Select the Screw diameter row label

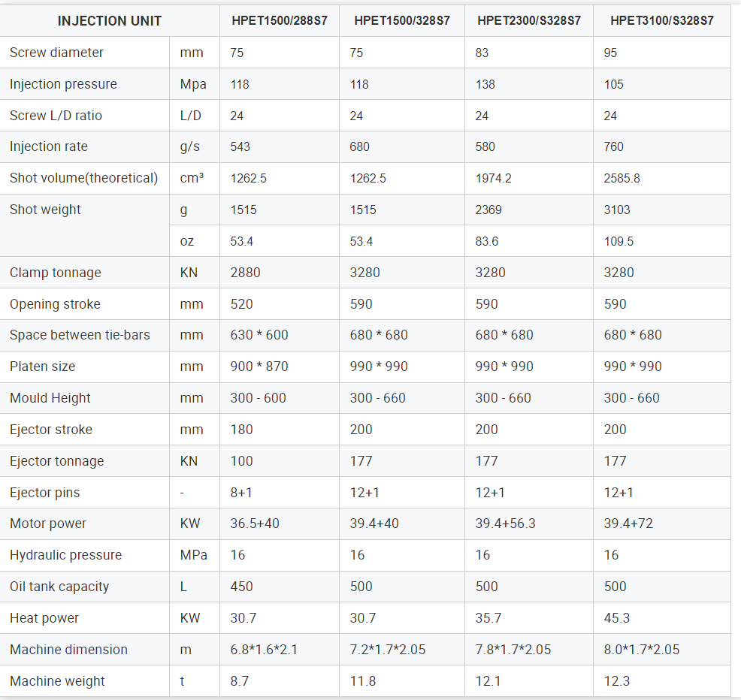[x=56, y=53]
